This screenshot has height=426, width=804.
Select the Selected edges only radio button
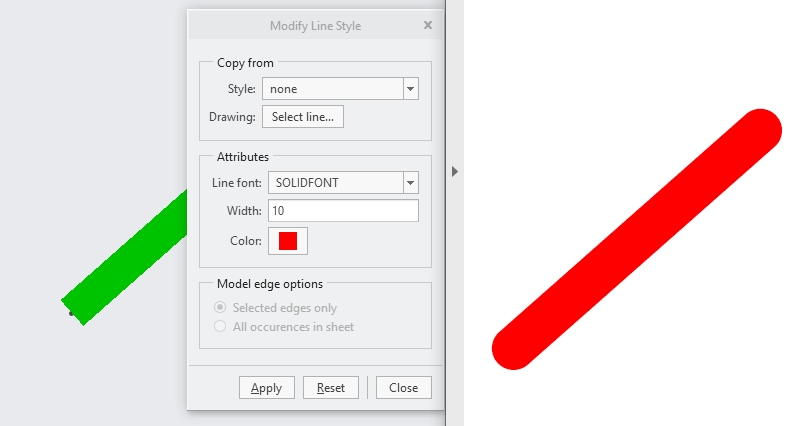220,308
